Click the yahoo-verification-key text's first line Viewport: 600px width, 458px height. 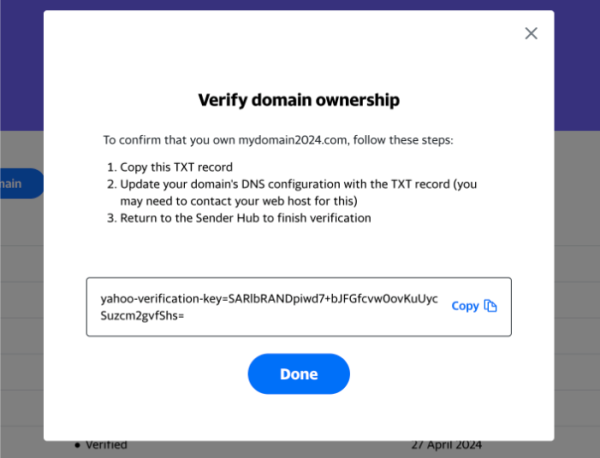coord(268,298)
